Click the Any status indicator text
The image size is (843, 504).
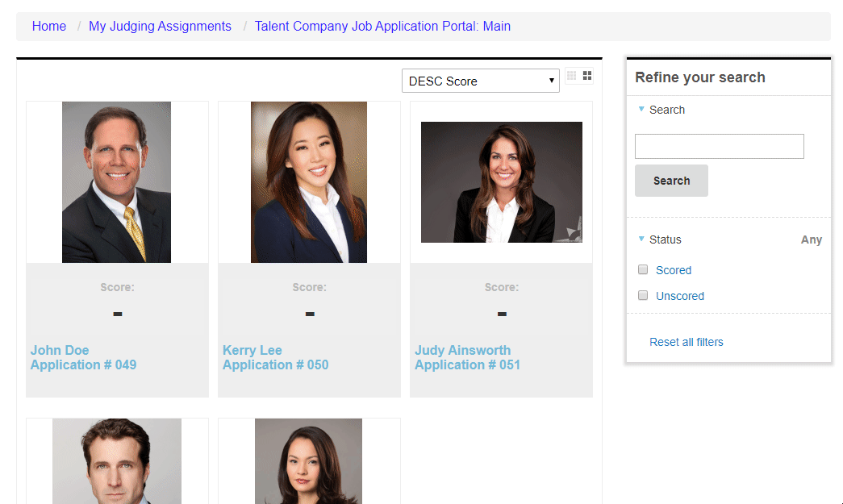pos(812,240)
